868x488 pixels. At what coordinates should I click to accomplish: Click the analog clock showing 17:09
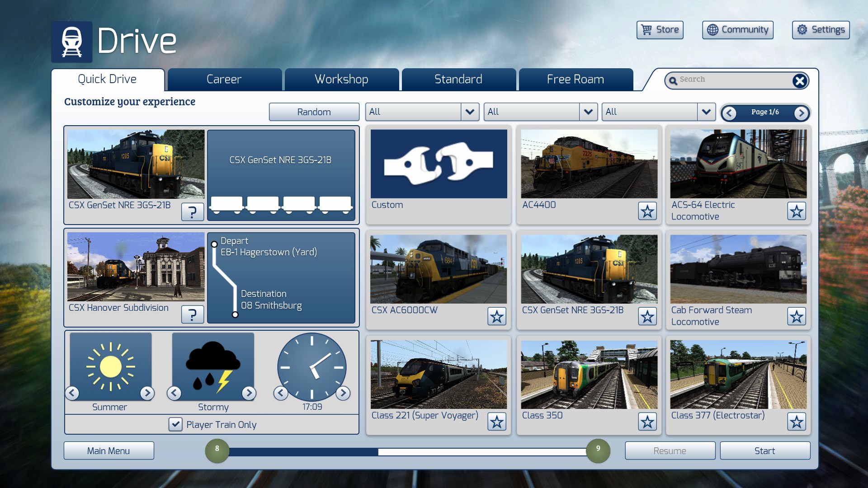pos(312,367)
